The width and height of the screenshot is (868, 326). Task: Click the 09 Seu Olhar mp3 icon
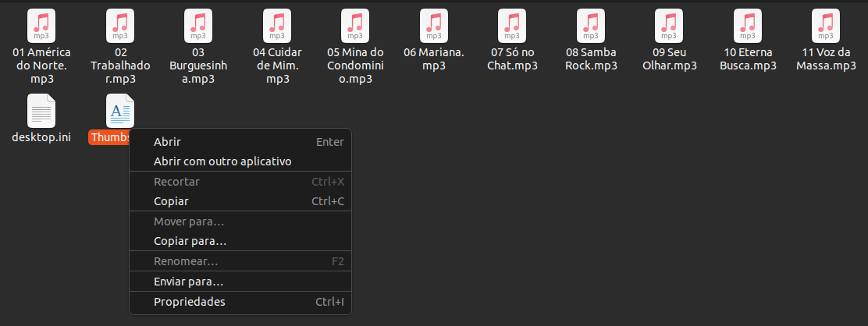669,26
